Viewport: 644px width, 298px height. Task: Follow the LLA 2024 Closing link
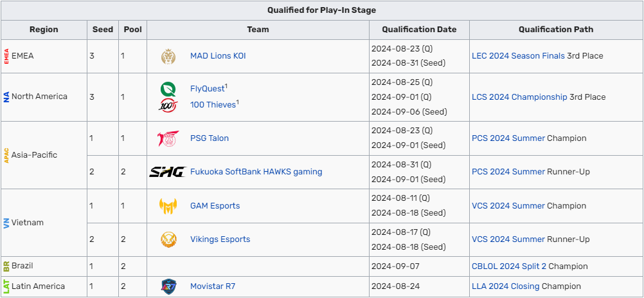point(505,286)
